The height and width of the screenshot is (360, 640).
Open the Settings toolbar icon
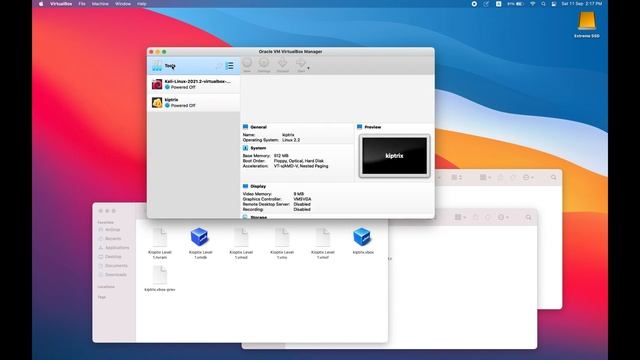[x=264, y=64]
